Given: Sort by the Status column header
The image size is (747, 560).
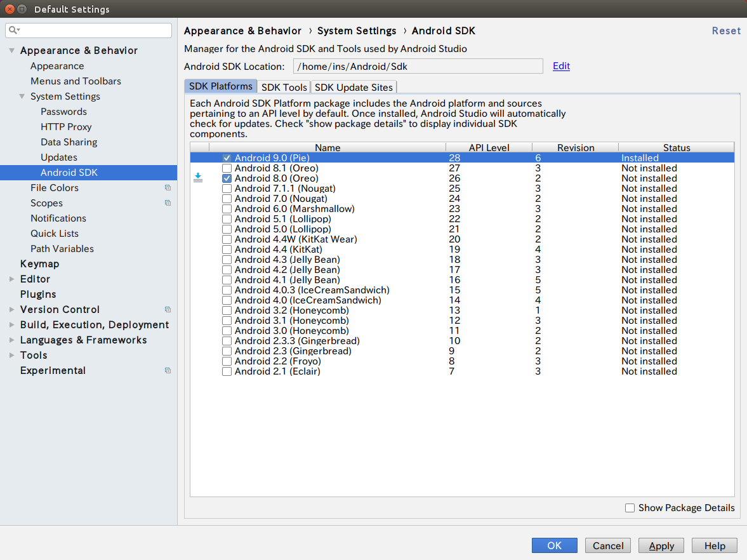Looking at the screenshot, I should (x=677, y=147).
